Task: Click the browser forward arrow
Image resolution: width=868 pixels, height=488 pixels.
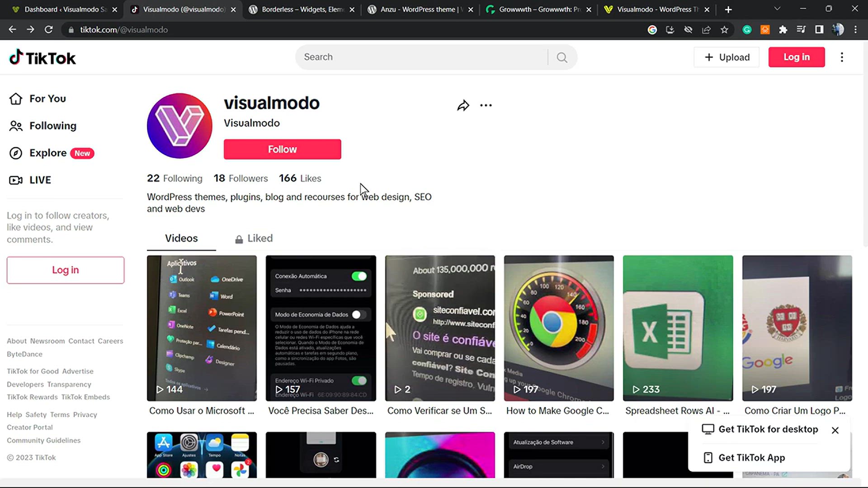Action: click(x=30, y=29)
